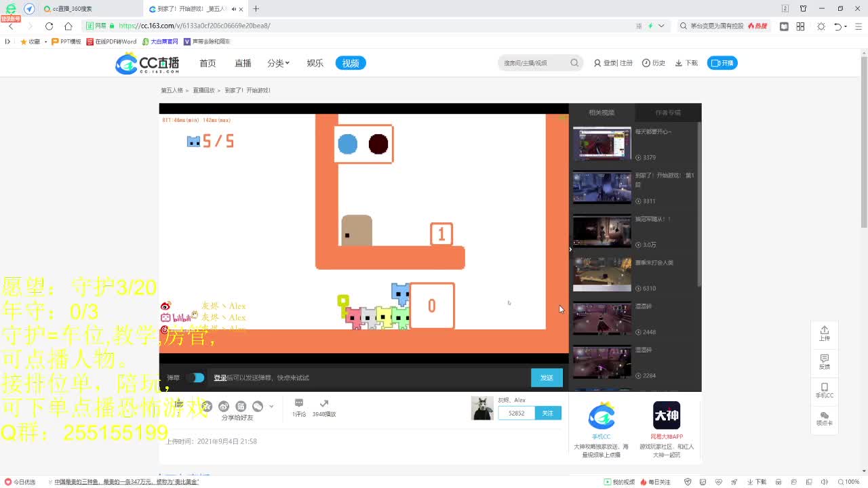868x488 pixels.
Task: Open related video with 3311 views thumbnail
Action: tap(601, 187)
